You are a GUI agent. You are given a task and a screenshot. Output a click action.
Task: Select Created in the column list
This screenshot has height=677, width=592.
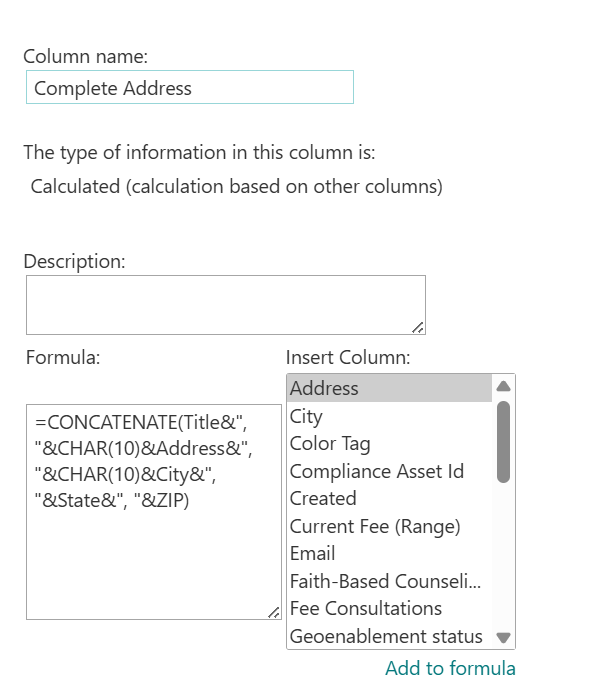(x=389, y=499)
